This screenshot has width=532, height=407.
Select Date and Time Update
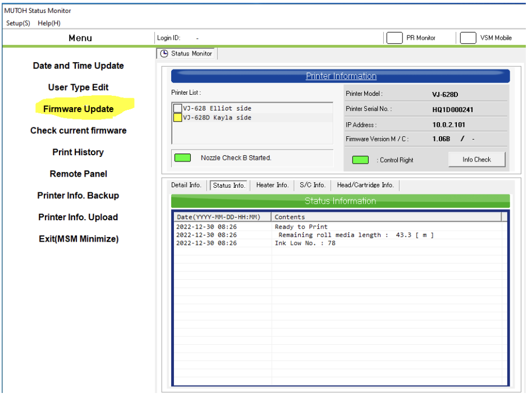click(79, 66)
